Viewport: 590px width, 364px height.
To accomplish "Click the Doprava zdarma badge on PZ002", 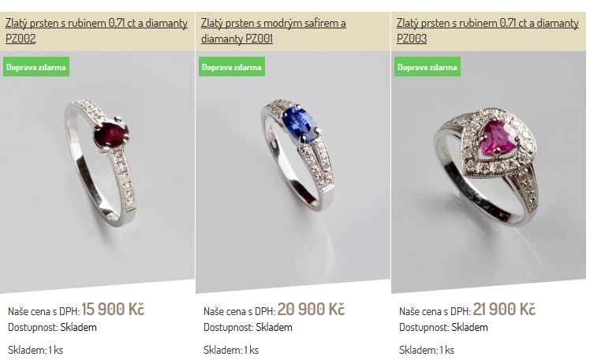I will (x=36, y=67).
